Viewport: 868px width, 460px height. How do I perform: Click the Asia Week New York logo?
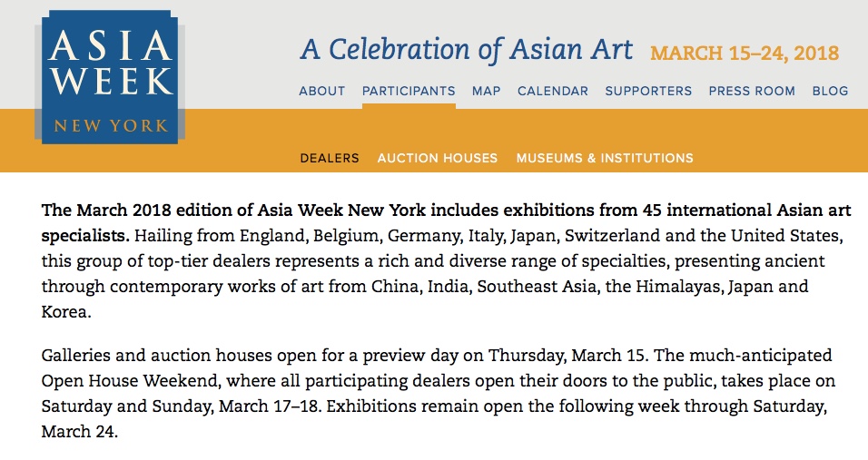110,77
